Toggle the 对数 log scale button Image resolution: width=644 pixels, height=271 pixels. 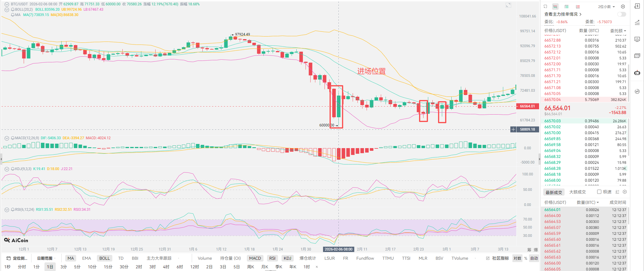coord(517,258)
